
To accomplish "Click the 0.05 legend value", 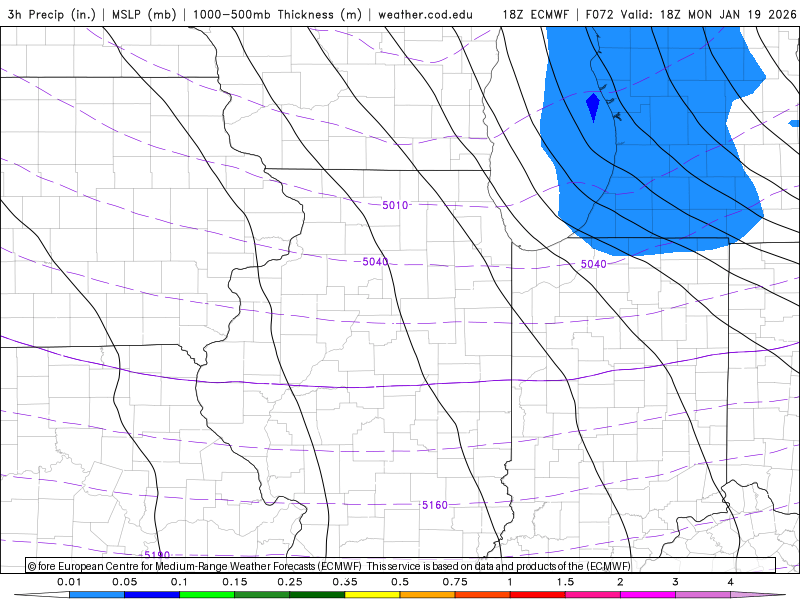I will click(x=124, y=582).
